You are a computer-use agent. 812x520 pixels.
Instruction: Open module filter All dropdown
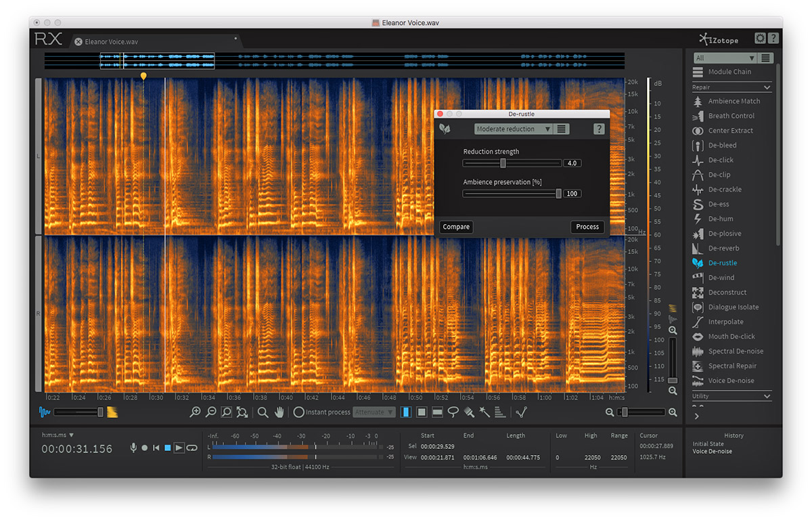(x=725, y=58)
